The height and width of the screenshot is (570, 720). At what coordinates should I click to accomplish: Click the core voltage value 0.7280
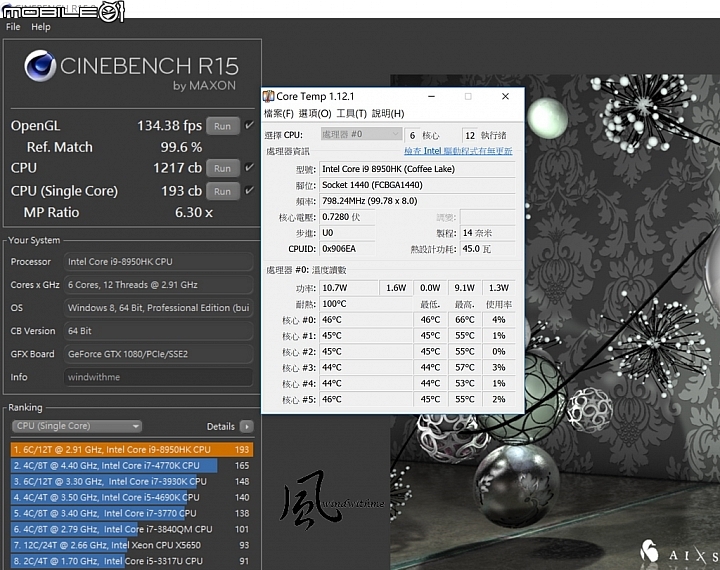click(x=347, y=217)
